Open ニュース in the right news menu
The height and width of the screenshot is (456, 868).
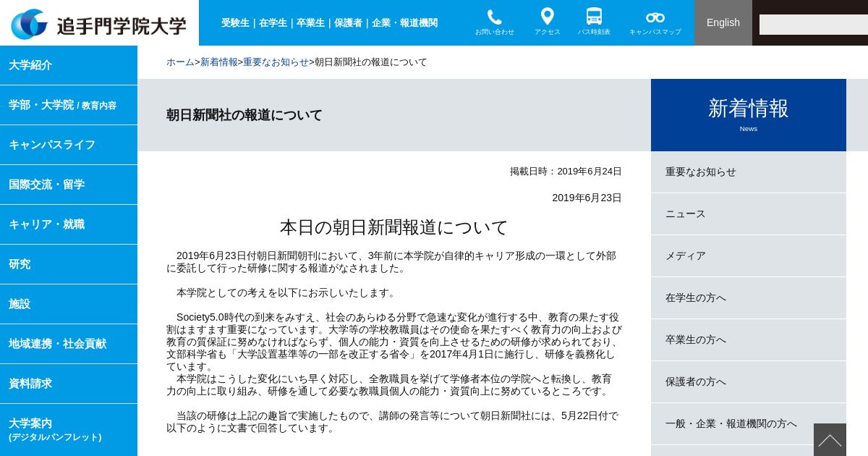coord(749,214)
